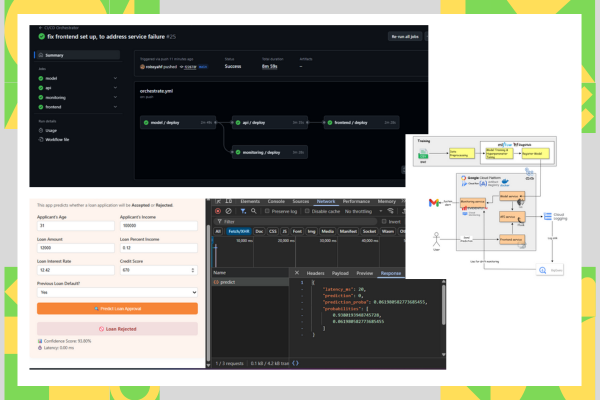Image resolution: width=600 pixels, height=400 pixels.
Task: Click the network filter funnel icon
Action: click(x=242, y=211)
